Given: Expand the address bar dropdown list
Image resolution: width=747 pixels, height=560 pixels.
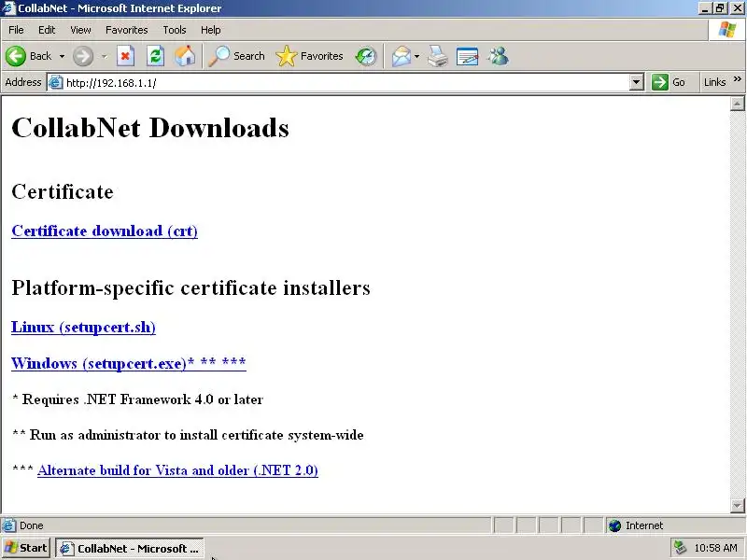Looking at the screenshot, I should coord(637,82).
